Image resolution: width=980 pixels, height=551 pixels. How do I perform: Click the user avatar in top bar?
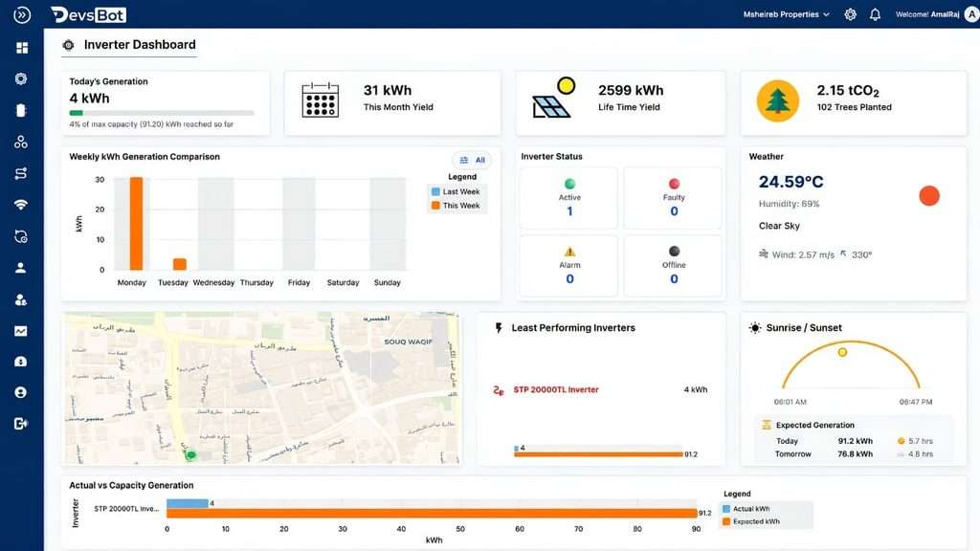coord(972,14)
